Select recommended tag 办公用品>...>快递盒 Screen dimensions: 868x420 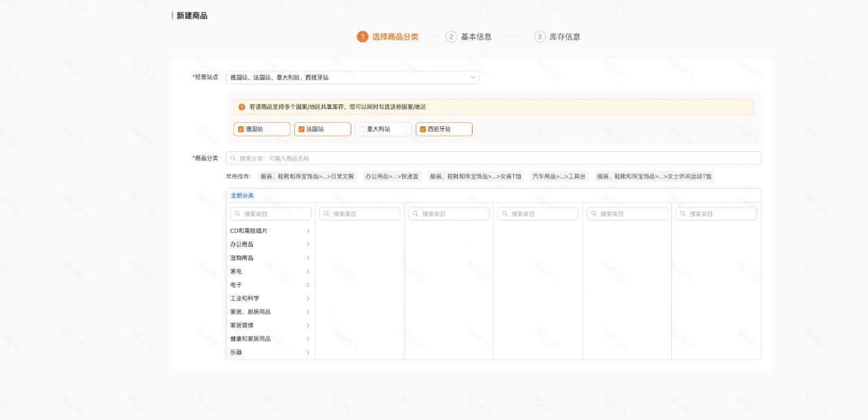pos(392,176)
